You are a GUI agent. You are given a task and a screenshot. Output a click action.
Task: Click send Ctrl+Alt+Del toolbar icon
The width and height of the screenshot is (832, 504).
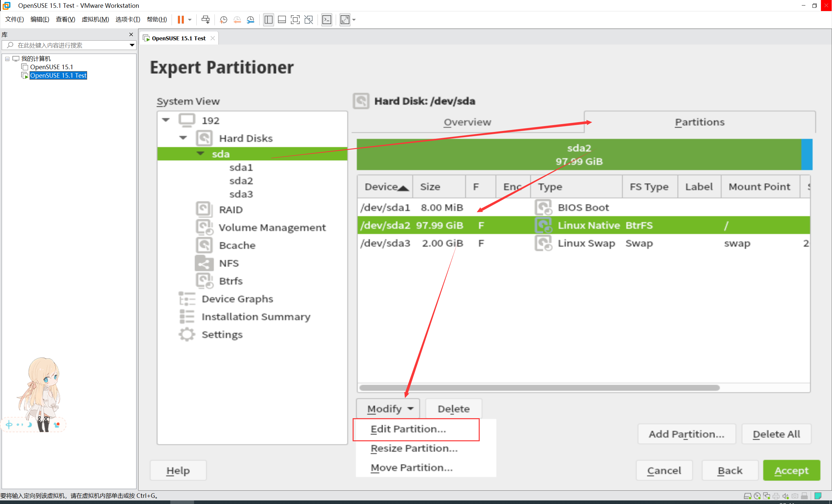(x=205, y=19)
